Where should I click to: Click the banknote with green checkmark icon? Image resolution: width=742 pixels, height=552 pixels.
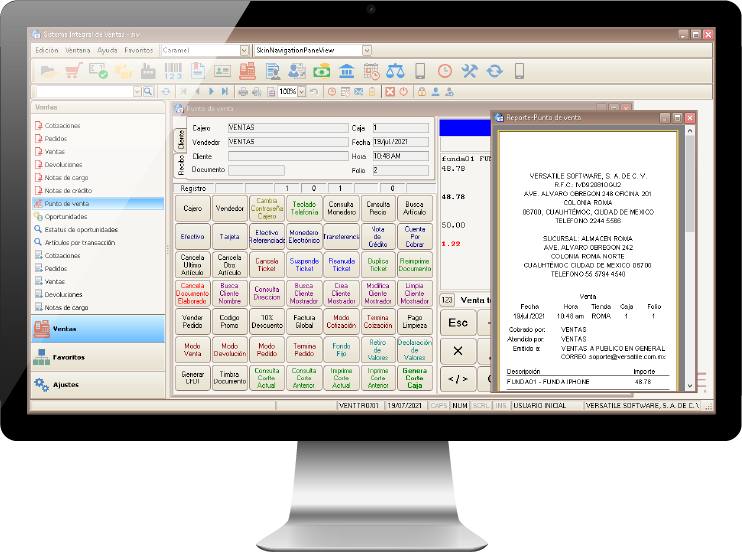[98, 71]
